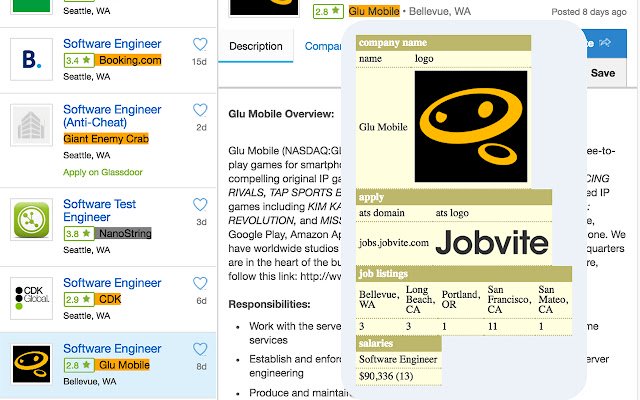Click the Booking.com company logo
640x400 pixels.
[x=31, y=60]
